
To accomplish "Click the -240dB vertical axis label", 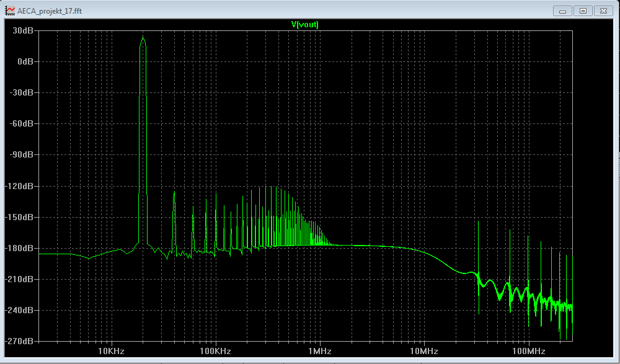I will (19, 310).
